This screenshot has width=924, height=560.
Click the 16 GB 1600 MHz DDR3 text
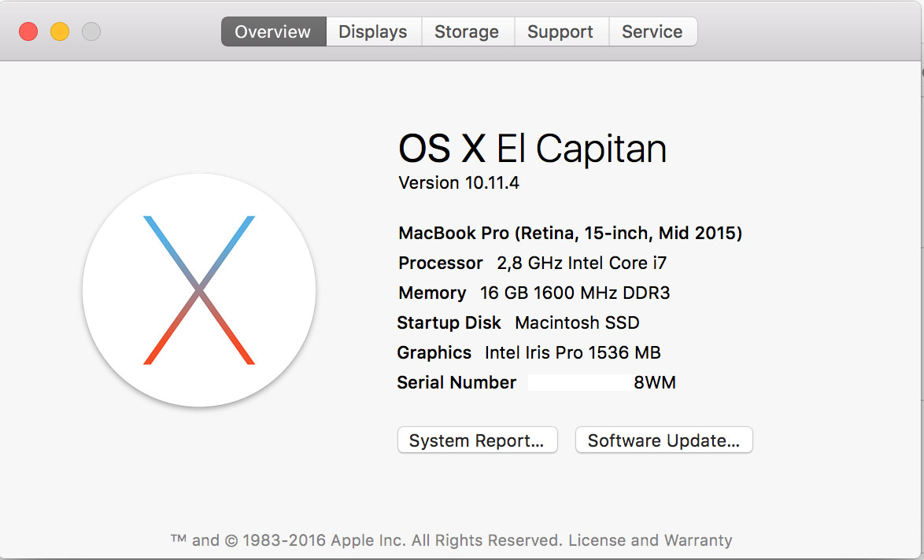coord(575,293)
